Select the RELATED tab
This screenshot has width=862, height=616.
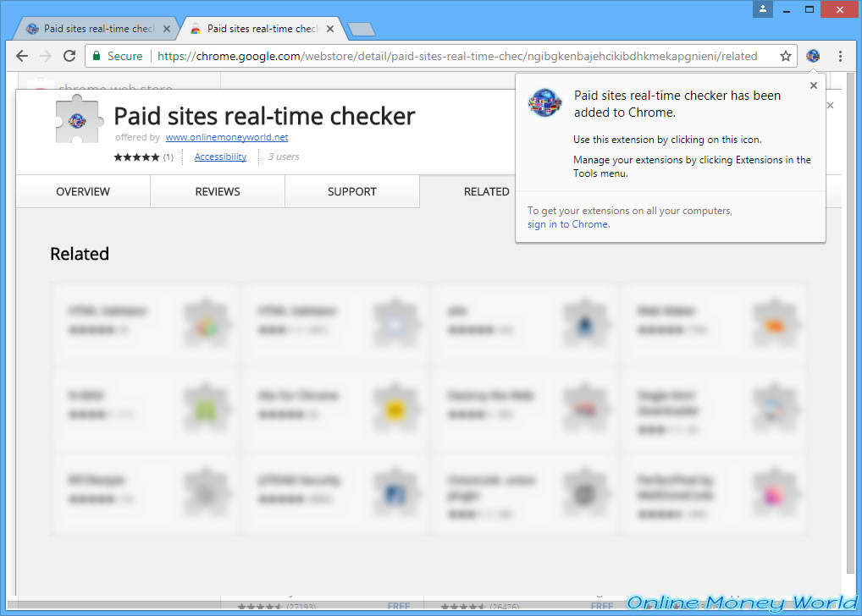487,192
